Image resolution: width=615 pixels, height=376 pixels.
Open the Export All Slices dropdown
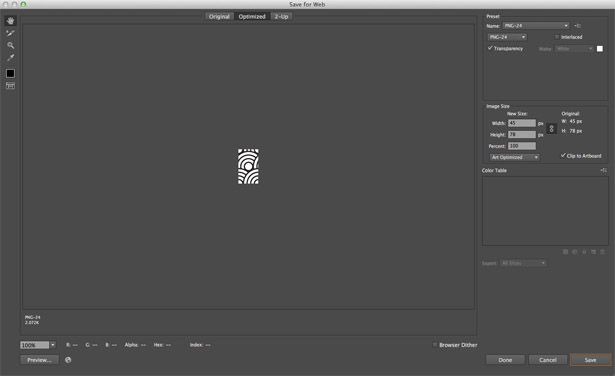tap(523, 263)
